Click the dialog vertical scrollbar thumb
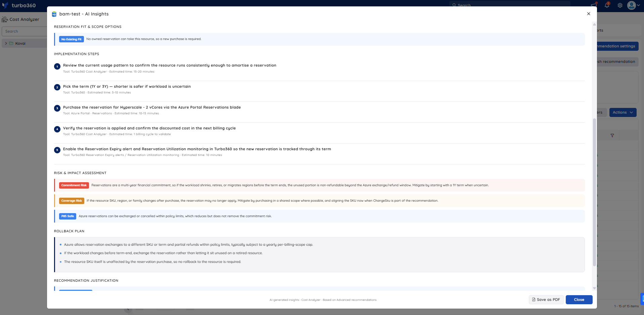Image resolution: width=644 pixels, height=315 pixels. tap(594, 192)
